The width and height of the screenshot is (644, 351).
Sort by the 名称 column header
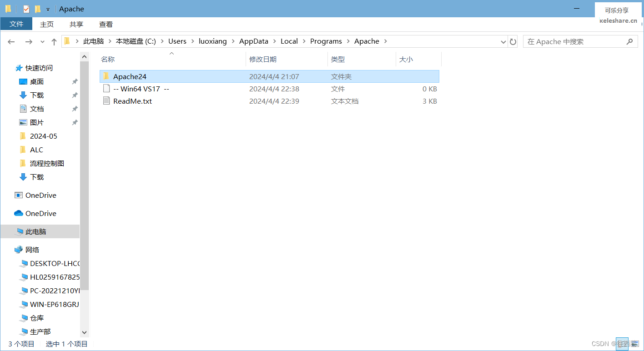tap(108, 59)
